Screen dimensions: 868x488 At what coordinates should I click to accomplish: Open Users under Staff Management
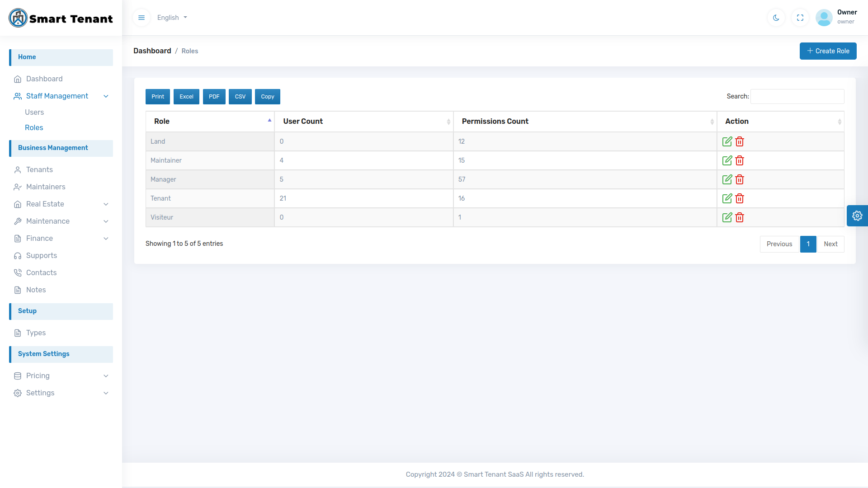(x=34, y=112)
